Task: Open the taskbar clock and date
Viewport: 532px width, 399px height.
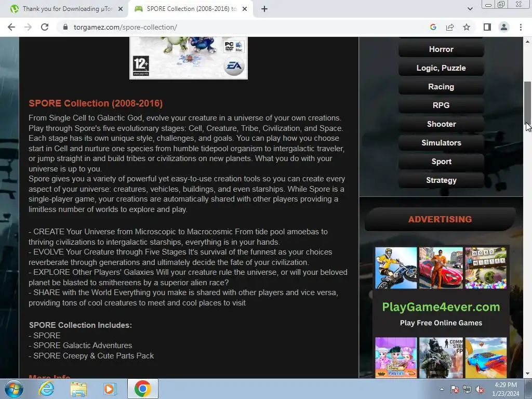Action: [x=506, y=389]
